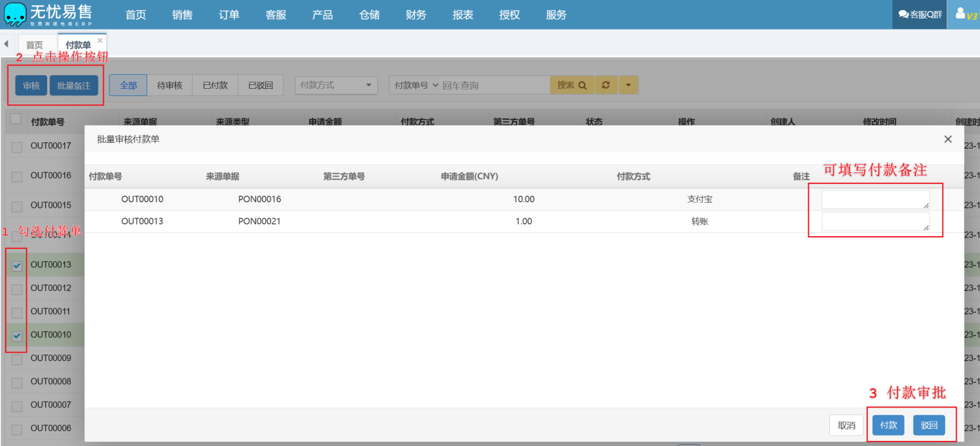Click the 创建人 column header in background table
This screenshot has height=446, width=980.
point(783,122)
